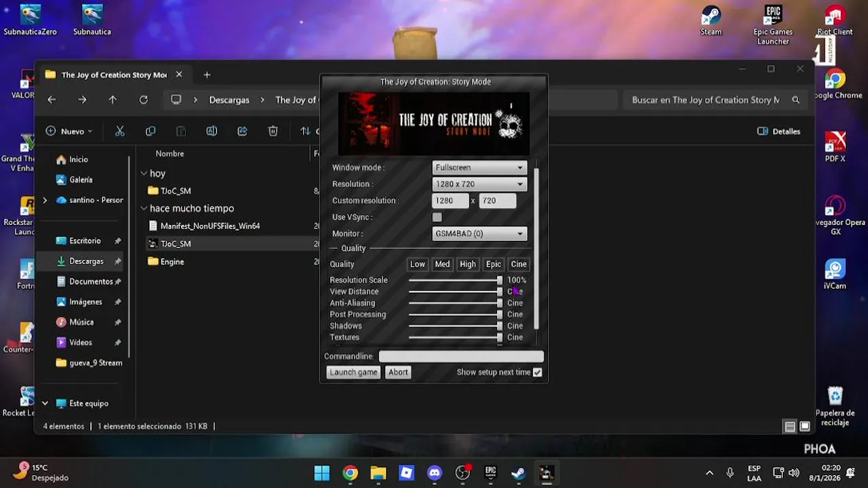Image resolution: width=868 pixels, height=488 pixels.
Task: Refresh the Explorer folder view
Action: point(143,100)
